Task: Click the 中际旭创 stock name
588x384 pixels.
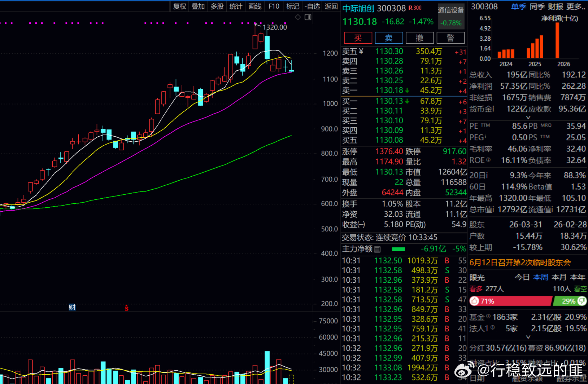Action: [359, 8]
